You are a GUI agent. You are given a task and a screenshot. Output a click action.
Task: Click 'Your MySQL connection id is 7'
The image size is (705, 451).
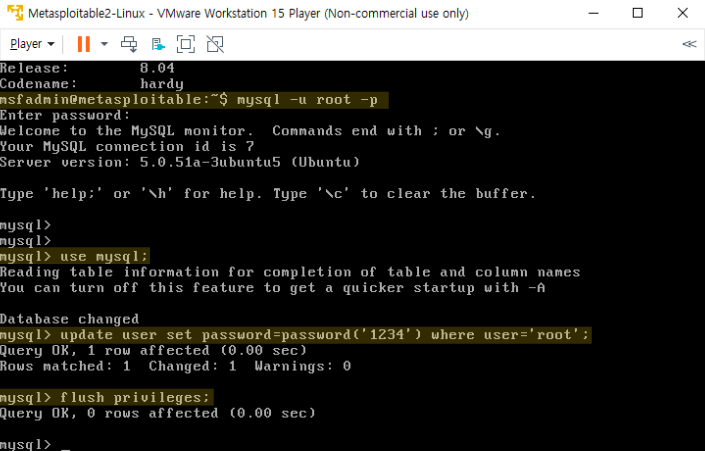[127, 147]
